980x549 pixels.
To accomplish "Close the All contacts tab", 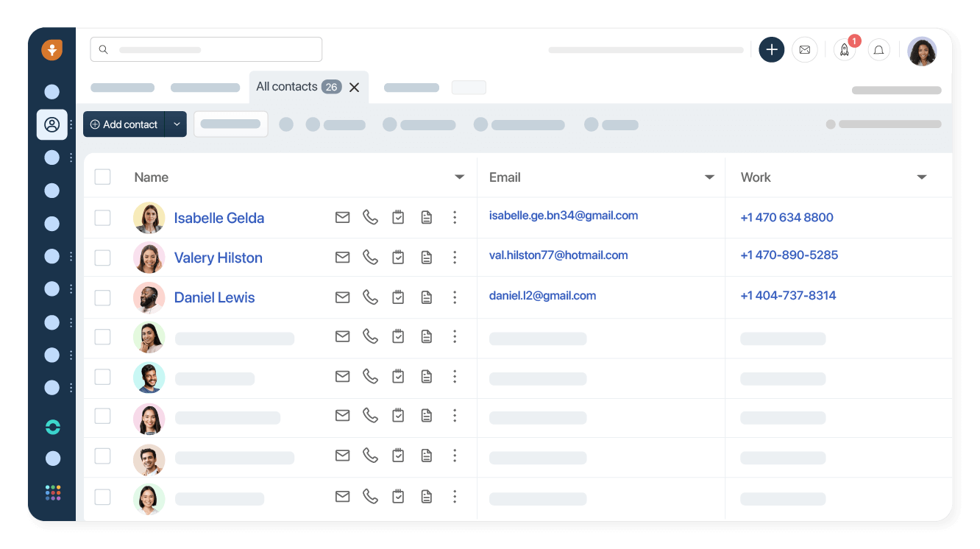I will pyautogui.click(x=354, y=88).
